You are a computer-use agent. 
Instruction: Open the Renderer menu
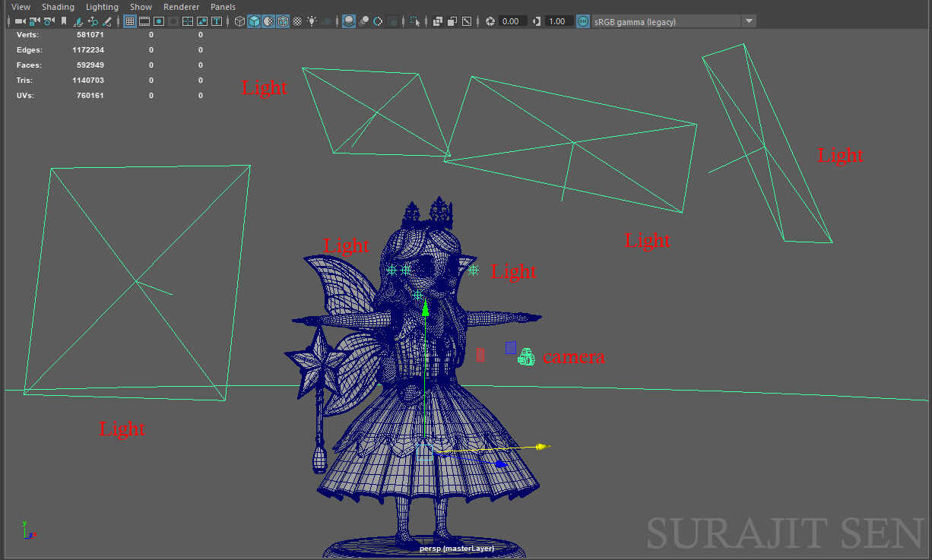click(x=181, y=7)
